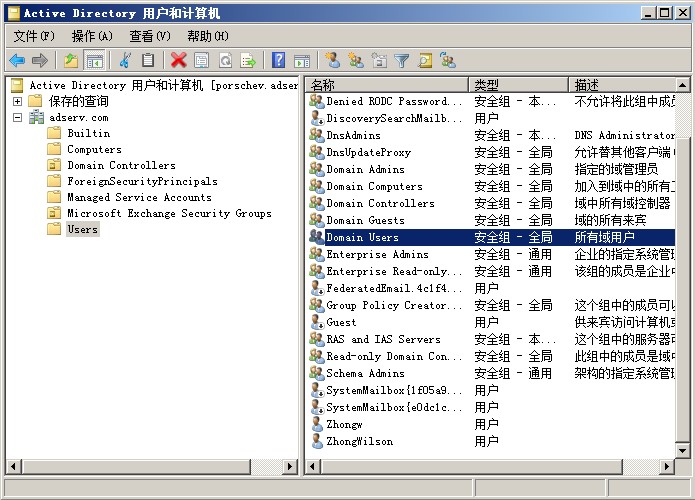Collapse the adserv.com domain node
The image size is (695, 500).
(17, 117)
